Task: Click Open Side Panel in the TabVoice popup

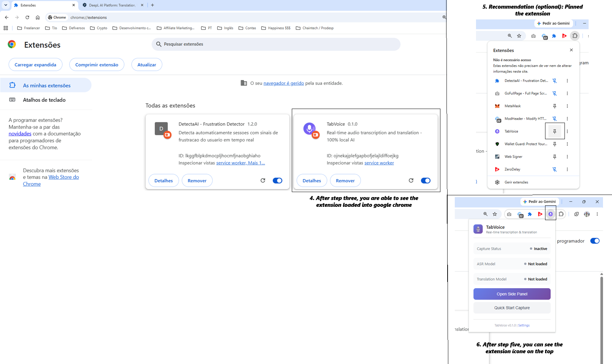Action: [x=512, y=294]
